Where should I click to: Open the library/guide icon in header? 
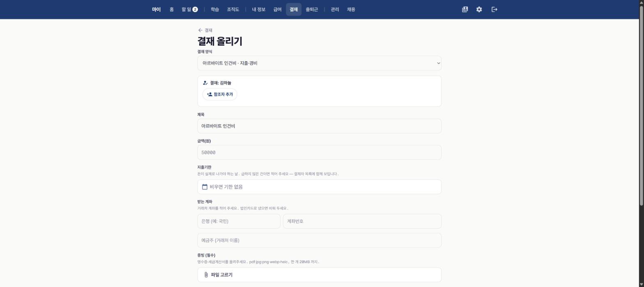(x=465, y=9)
